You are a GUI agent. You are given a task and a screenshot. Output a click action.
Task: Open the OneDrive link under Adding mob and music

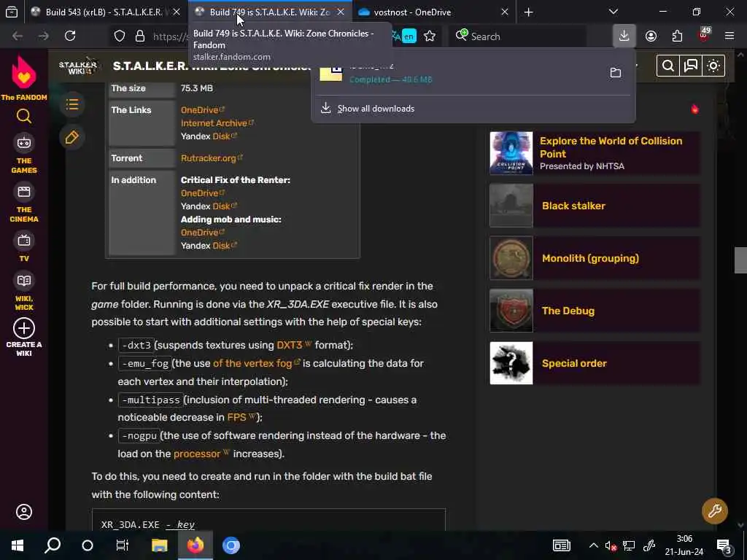[202, 233]
